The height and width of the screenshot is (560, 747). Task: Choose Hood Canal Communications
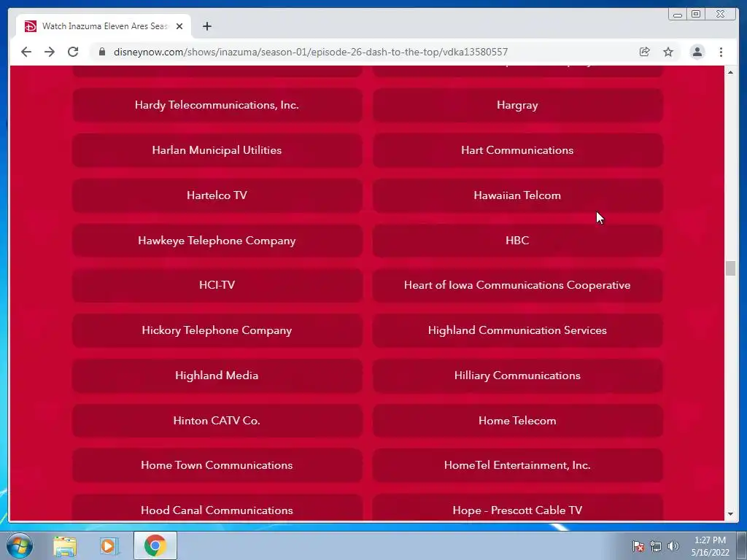point(217,508)
